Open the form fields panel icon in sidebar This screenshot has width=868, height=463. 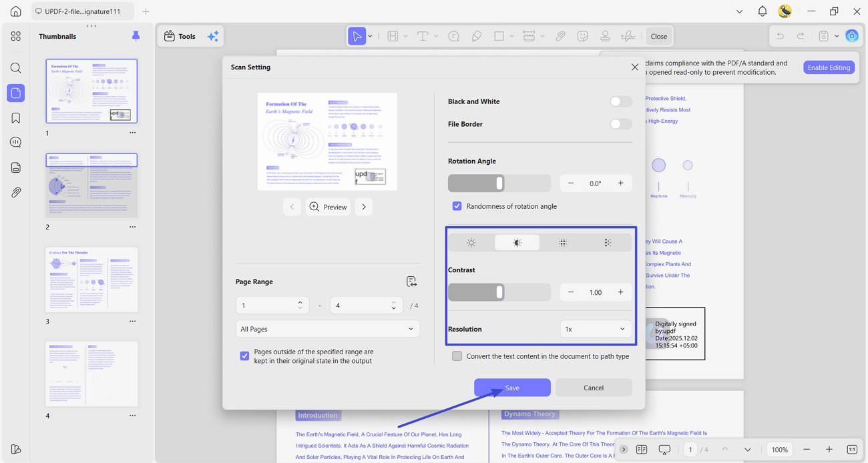pos(15,167)
